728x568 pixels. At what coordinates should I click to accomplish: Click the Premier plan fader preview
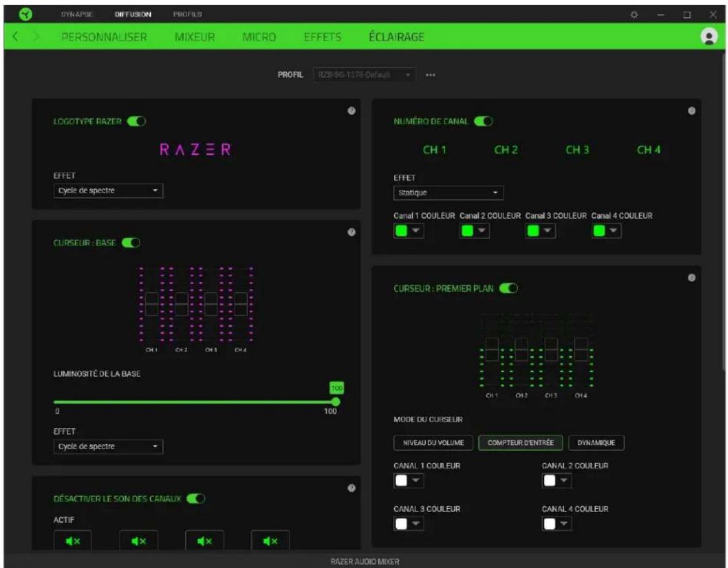536,356
